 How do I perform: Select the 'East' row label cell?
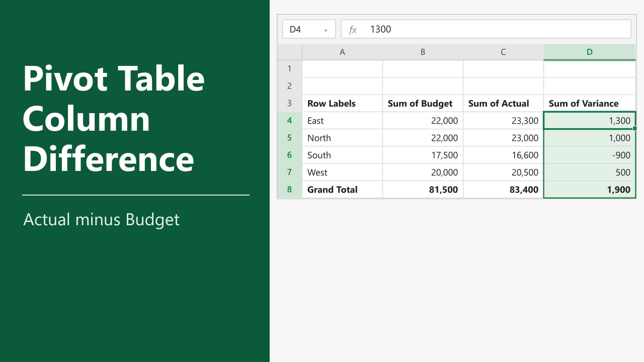[343, 120]
